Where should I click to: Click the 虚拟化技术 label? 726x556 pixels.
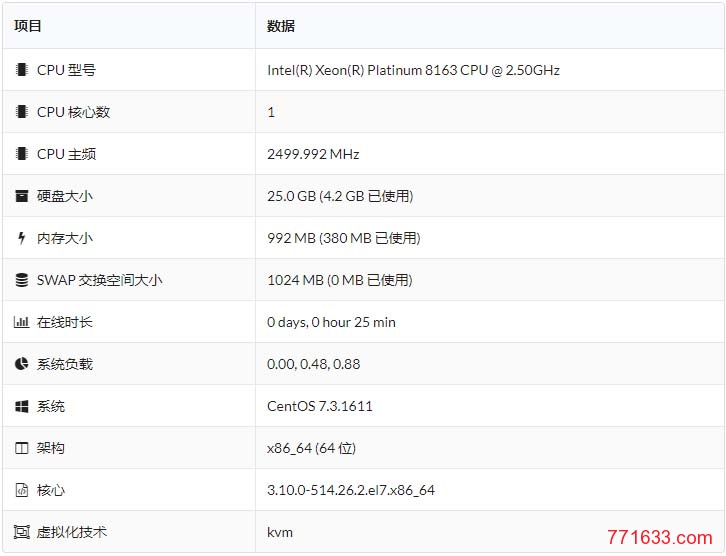coord(72,532)
